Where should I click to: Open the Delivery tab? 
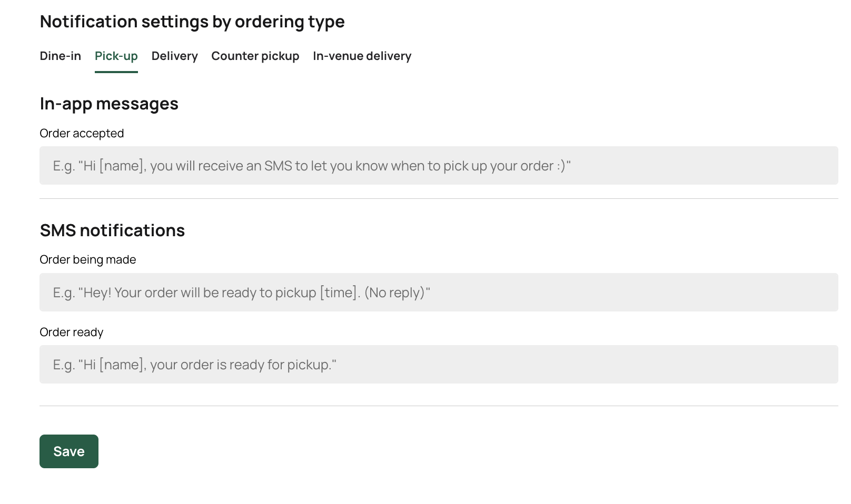[174, 56]
